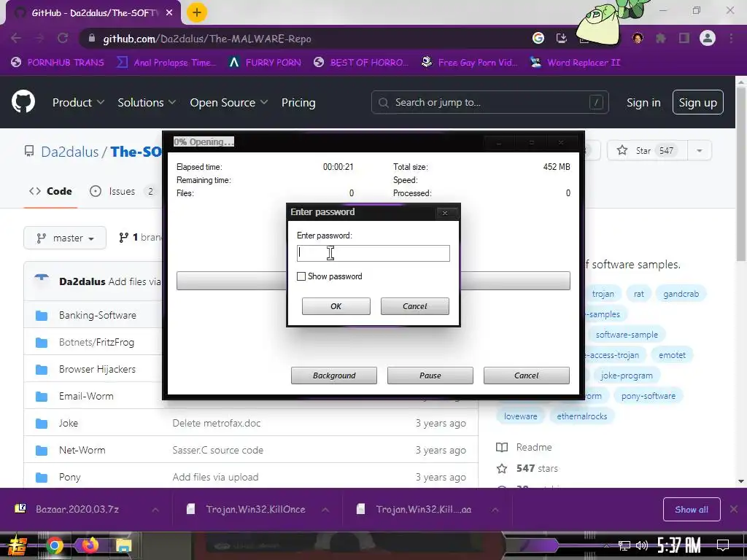Open the Code tab
This screenshot has height=560, width=747.
pos(50,191)
